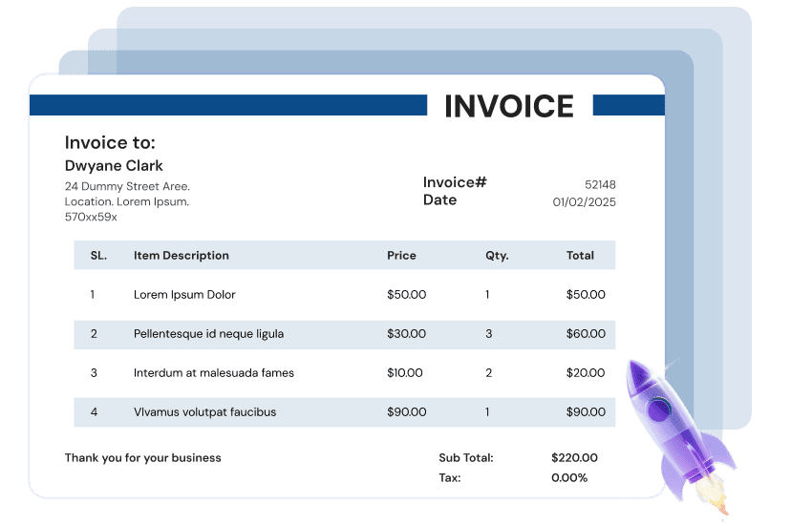
Task: Select the Lorem Ipsum Dolor item row
Action: [184, 295]
